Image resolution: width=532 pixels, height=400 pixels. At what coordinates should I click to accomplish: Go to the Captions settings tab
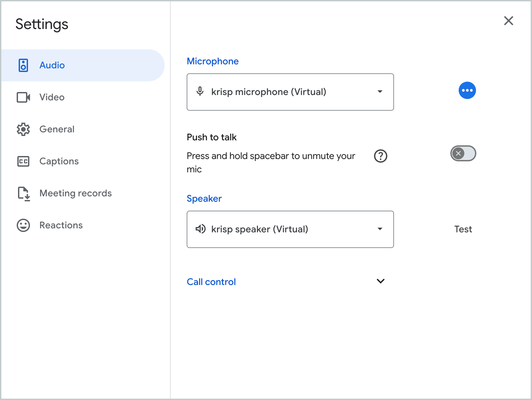click(x=83, y=161)
